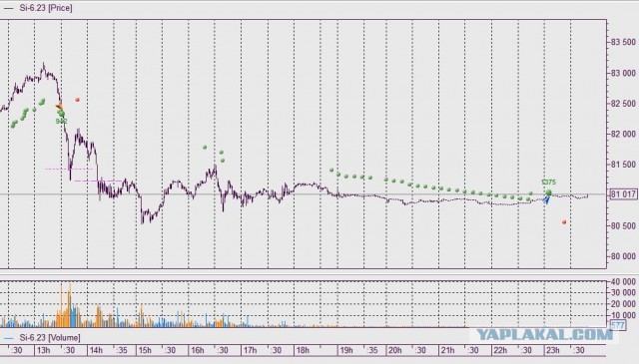Click the current price tag 81 017
The height and width of the screenshot is (364, 639).
[623, 194]
